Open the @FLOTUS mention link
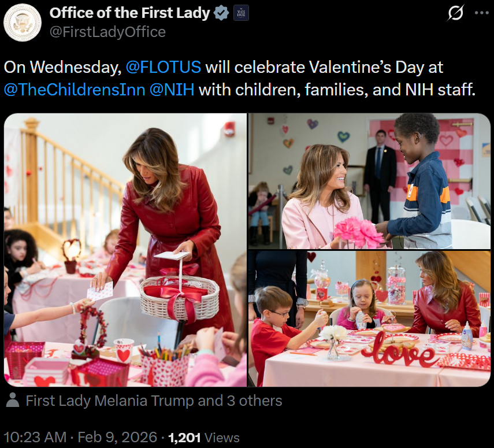494x448 pixels. click(x=163, y=67)
